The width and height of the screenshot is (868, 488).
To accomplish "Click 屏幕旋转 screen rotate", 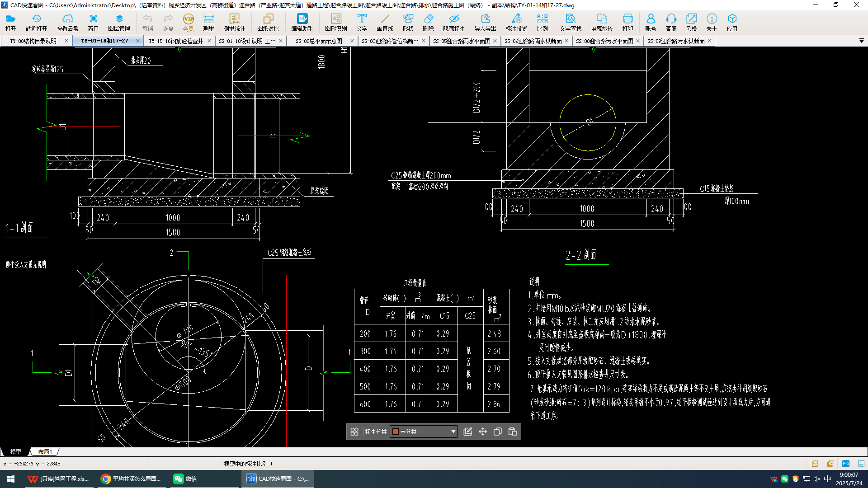I will click(602, 23).
